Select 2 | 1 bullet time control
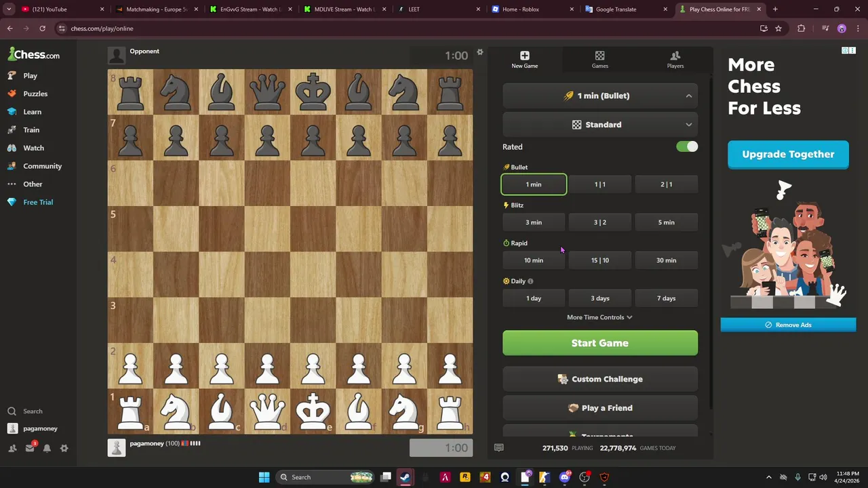The width and height of the screenshot is (868, 488). (x=667, y=184)
